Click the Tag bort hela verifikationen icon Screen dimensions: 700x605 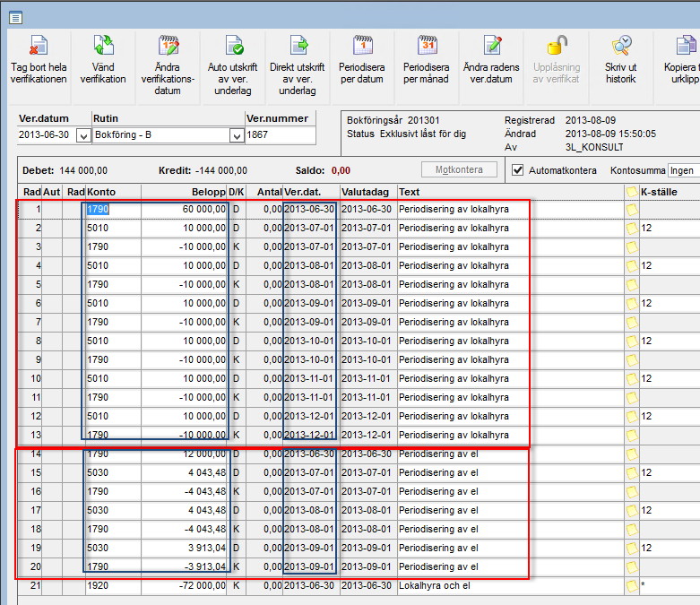[x=39, y=46]
